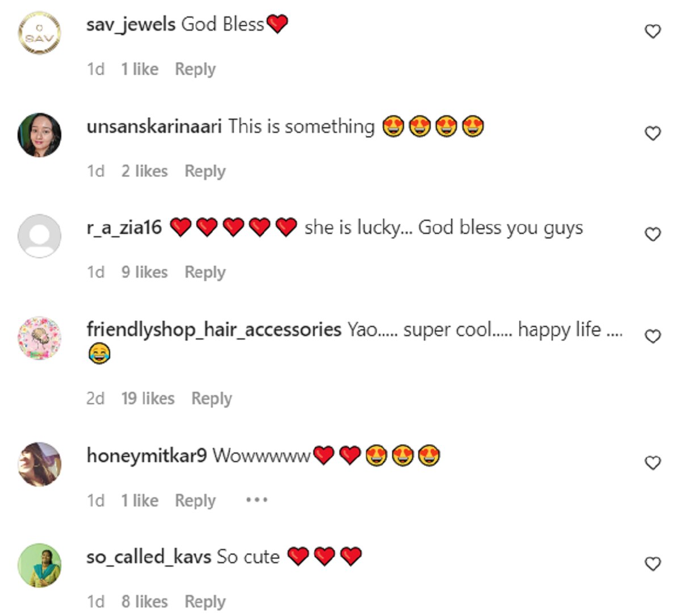The image size is (681, 616).
Task: Tap the heart beside unsanskarinaari's comment
Action: click(x=653, y=133)
